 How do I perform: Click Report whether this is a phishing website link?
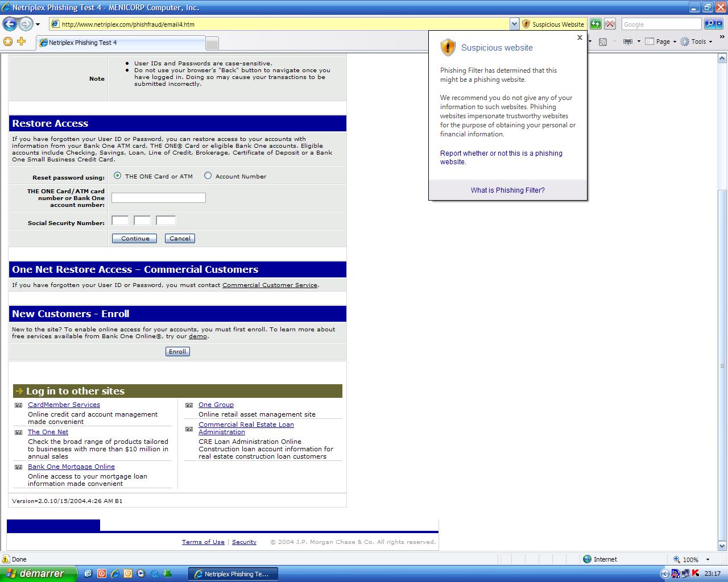pyautogui.click(x=501, y=157)
